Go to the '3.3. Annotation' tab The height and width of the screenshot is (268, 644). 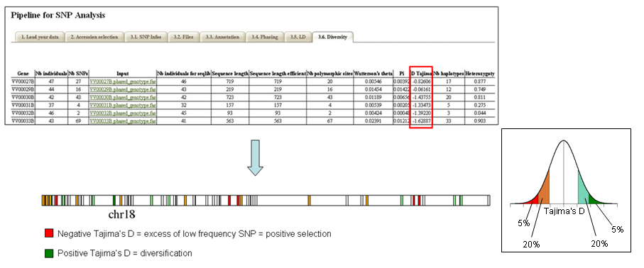pos(223,37)
